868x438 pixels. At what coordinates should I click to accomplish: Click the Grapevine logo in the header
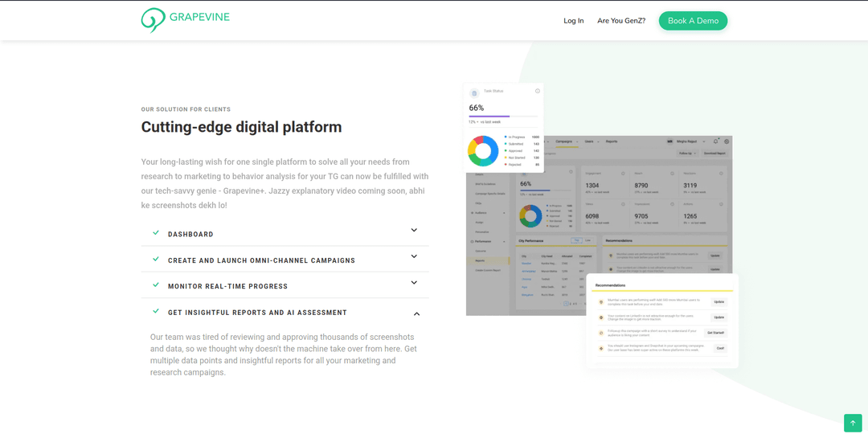point(186,19)
